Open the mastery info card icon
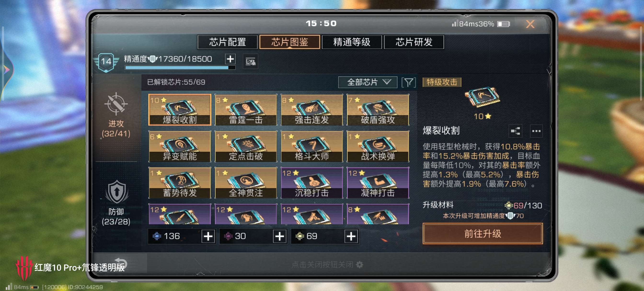Screen dimensions: 644x291 (250, 62)
